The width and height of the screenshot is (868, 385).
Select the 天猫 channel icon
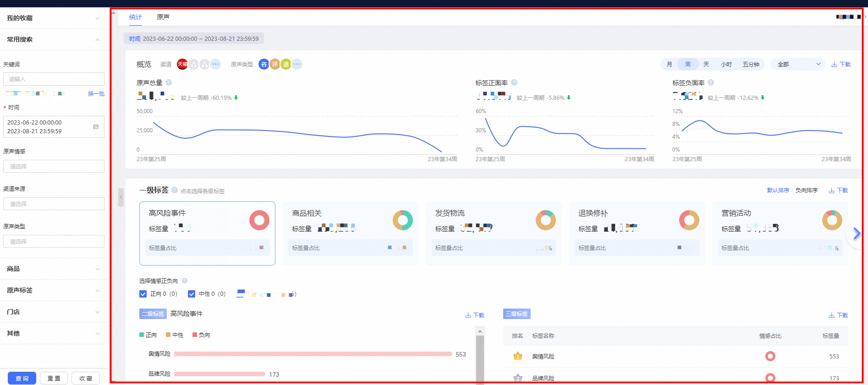[x=182, y=65]
